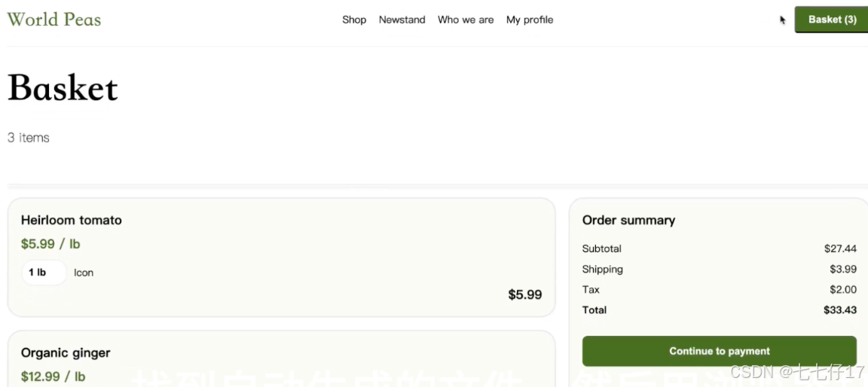Click the Heirloom tomato $5.99 line total
This screenshot has width=868, height=387.
(524, 294)
